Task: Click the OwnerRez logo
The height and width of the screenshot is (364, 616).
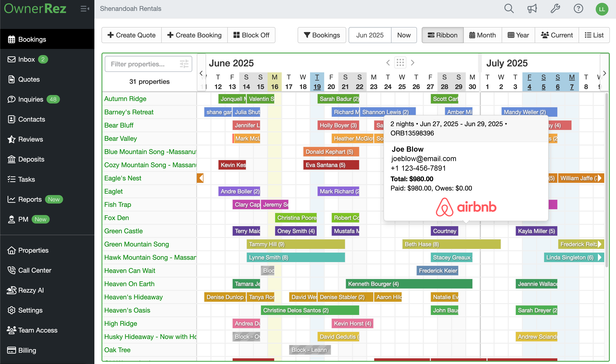Action: pyautogui.click(x=35, y=9)
